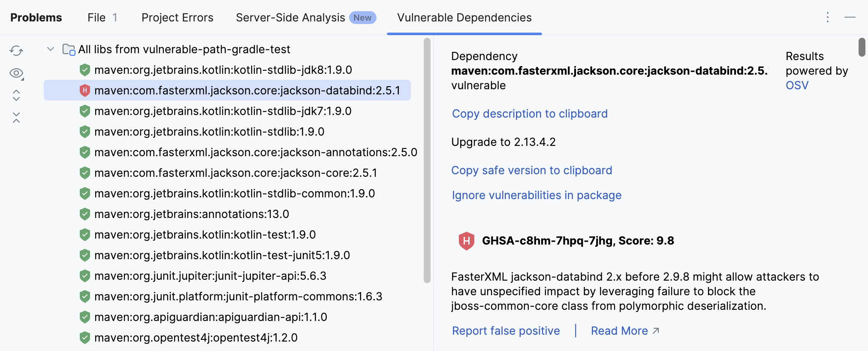Click the dependency tree vertical scrollbar

tap(427, 160)
